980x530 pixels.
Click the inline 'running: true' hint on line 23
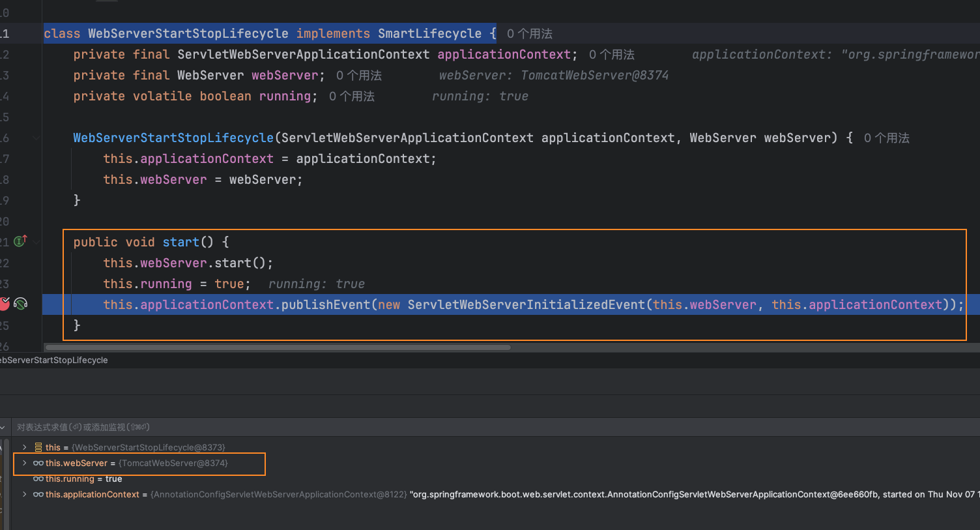317,284
